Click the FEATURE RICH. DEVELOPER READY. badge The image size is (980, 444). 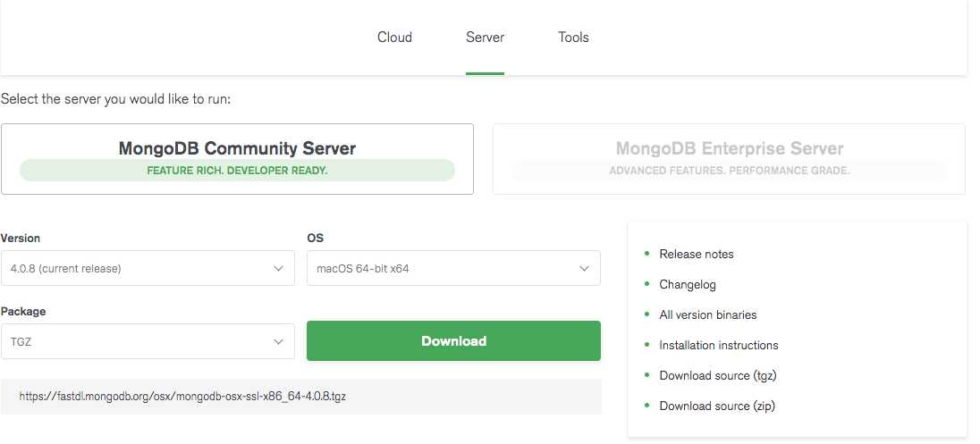tap(237, 171)
